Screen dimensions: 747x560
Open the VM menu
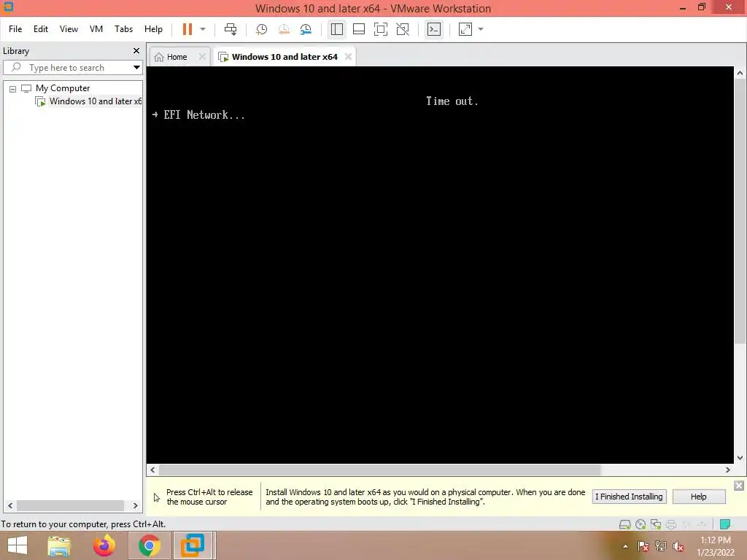click(x=96, y=29)
